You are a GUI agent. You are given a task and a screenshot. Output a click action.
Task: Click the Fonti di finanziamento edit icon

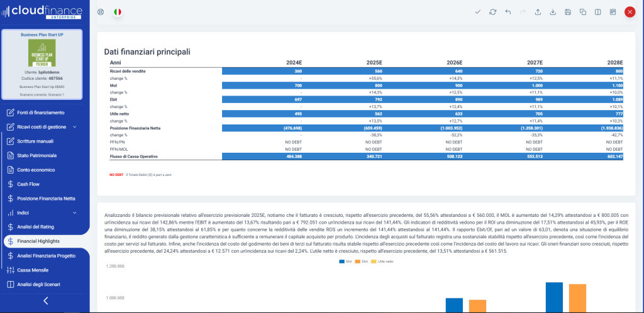point(10,113)
